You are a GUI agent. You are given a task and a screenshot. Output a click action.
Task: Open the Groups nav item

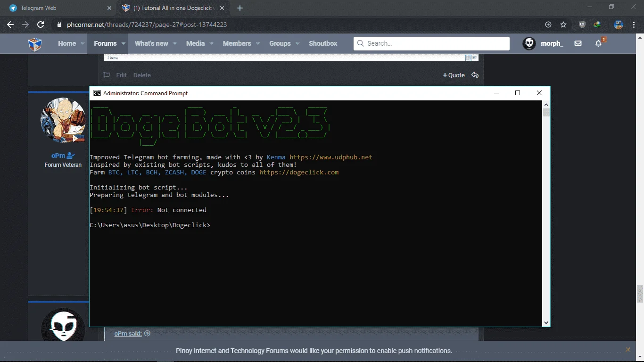280,43
